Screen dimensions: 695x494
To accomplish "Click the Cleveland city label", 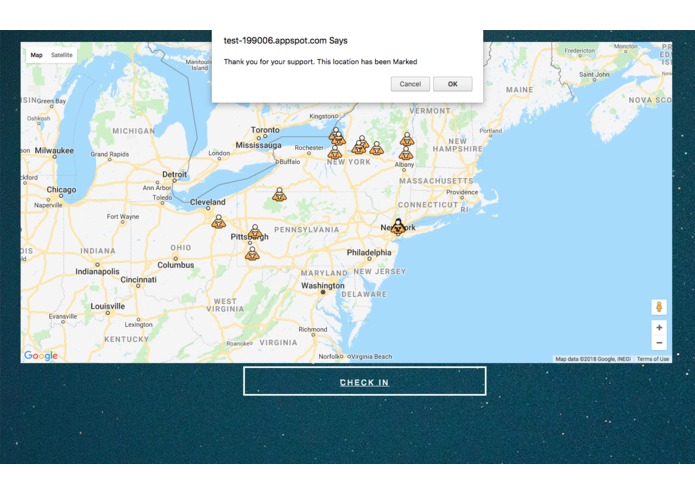I will click(x=207, y=202).
